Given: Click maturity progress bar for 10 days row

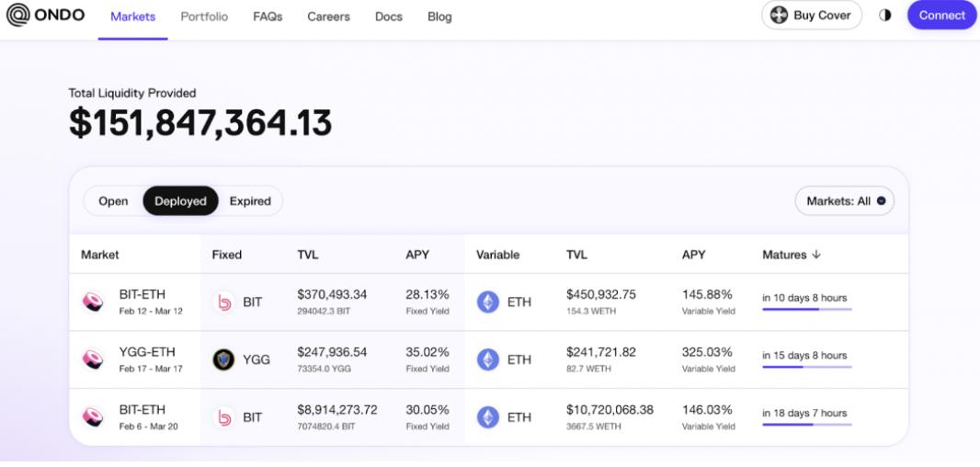Looking at the screenshot, I should pos(806,310).
